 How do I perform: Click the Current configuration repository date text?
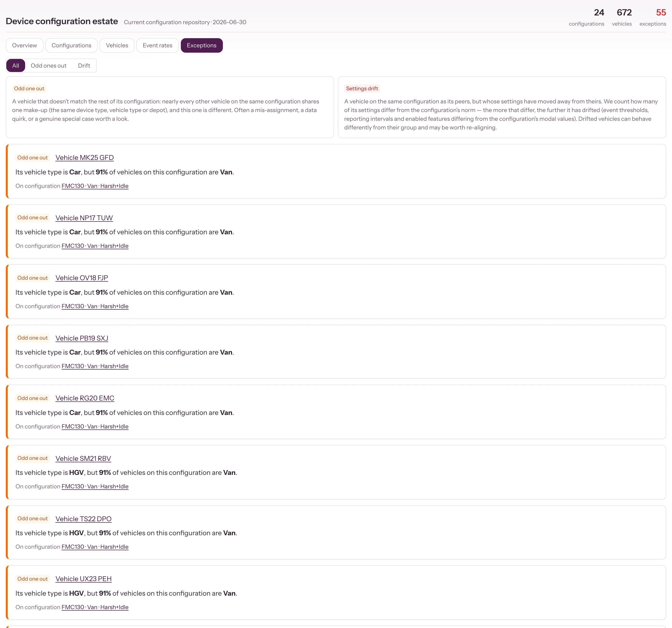[185, 22]
